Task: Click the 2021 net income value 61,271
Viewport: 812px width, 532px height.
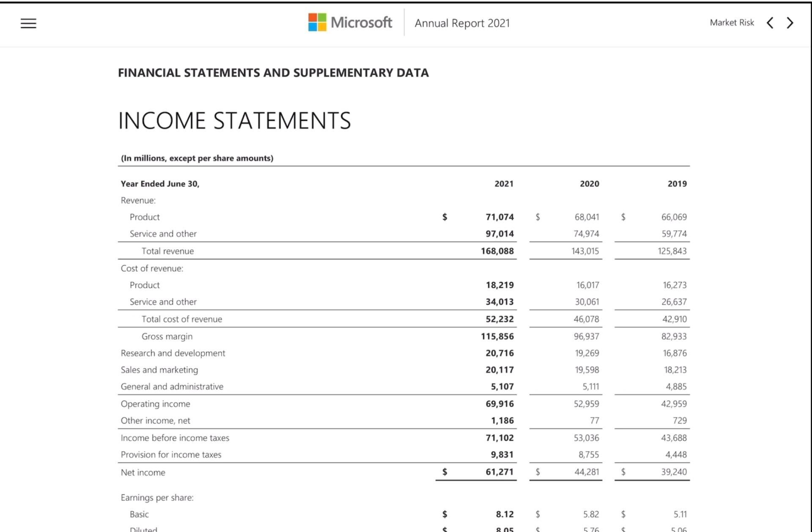Action: point(499,472)
